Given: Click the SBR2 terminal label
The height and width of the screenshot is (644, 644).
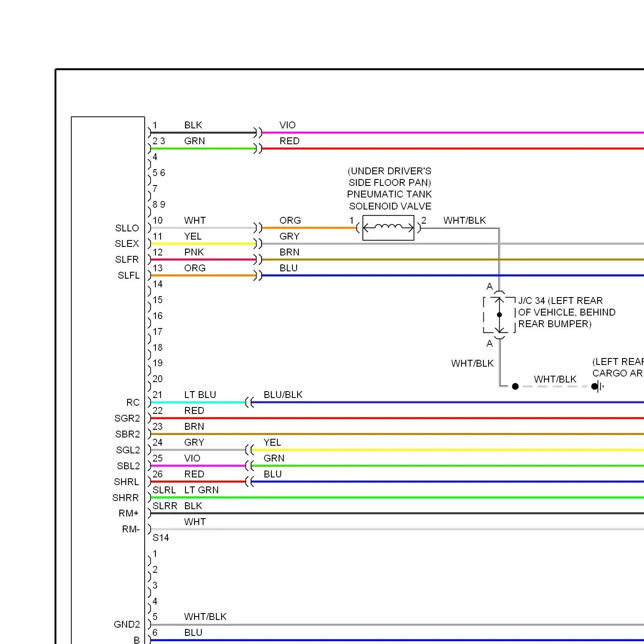Looking at the screenshot, I should pyautogui.click(x=128, y=434).
